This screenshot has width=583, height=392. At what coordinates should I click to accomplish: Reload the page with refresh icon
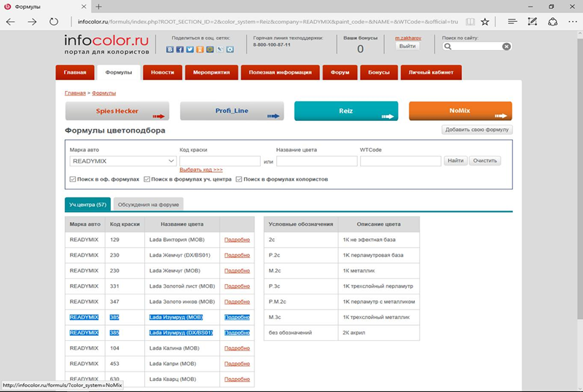coord(54,22)
